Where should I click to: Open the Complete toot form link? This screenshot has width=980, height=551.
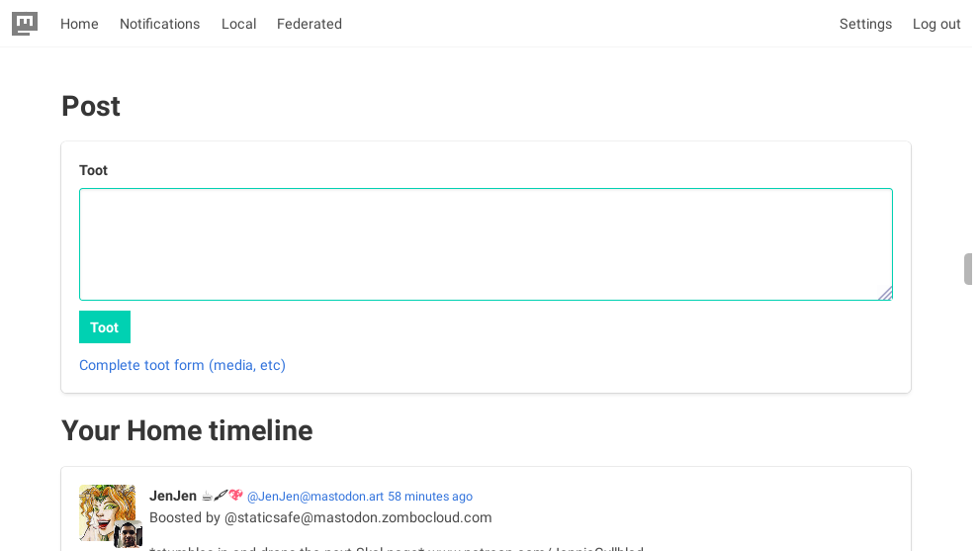[x=182, y=365]
